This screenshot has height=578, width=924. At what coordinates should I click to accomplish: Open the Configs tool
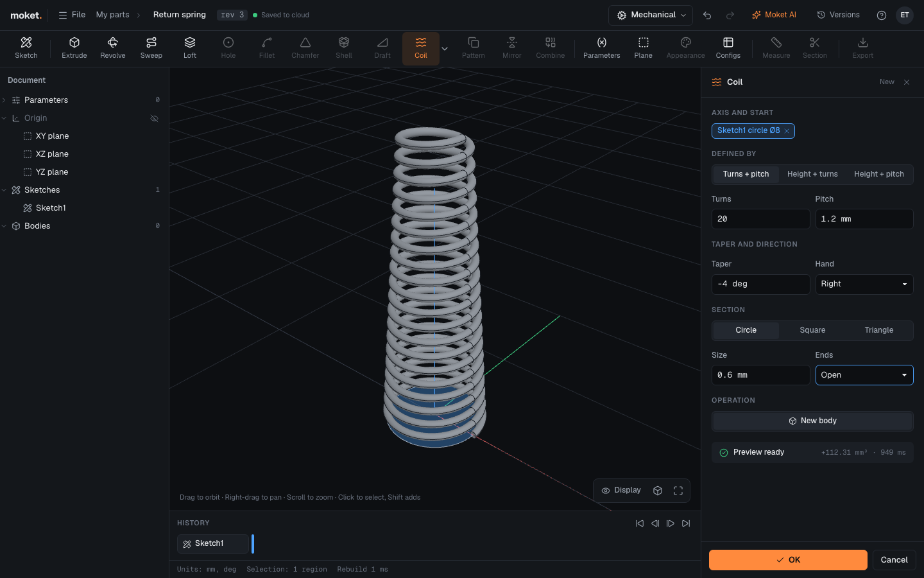(x=728, y=48)
